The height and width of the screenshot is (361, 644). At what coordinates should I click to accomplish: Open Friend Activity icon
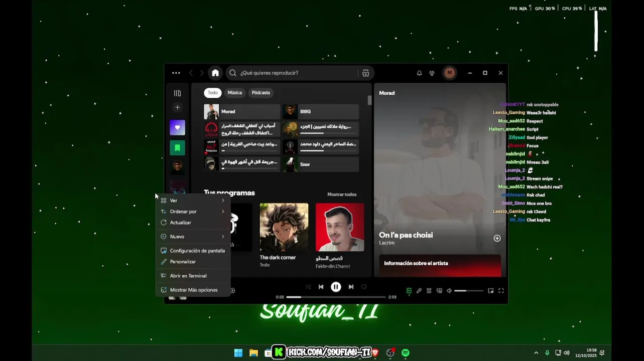click(x=432, y=73)
